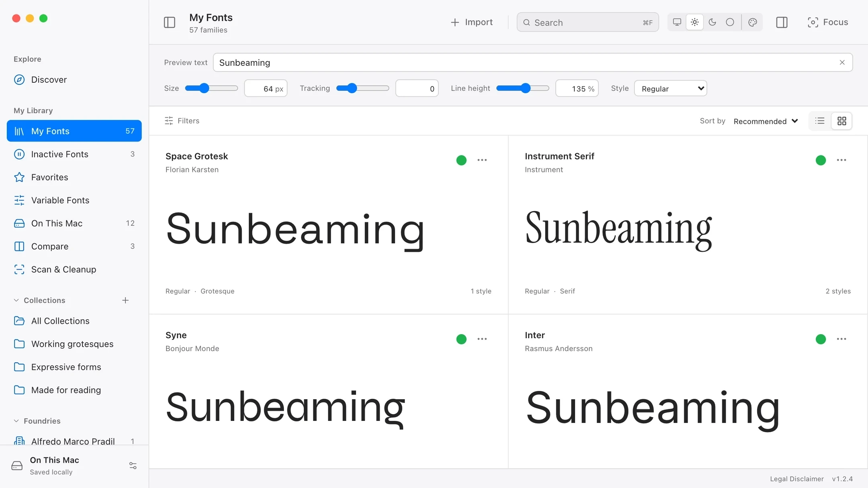
Task: Edit the Sunbeaming preview text field
Action: click(x=533, y=62)
